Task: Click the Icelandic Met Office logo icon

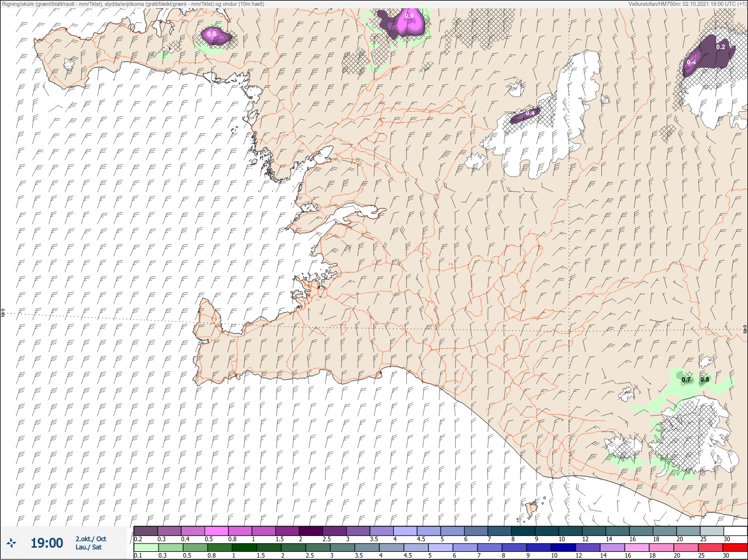Action: (11, 544)
